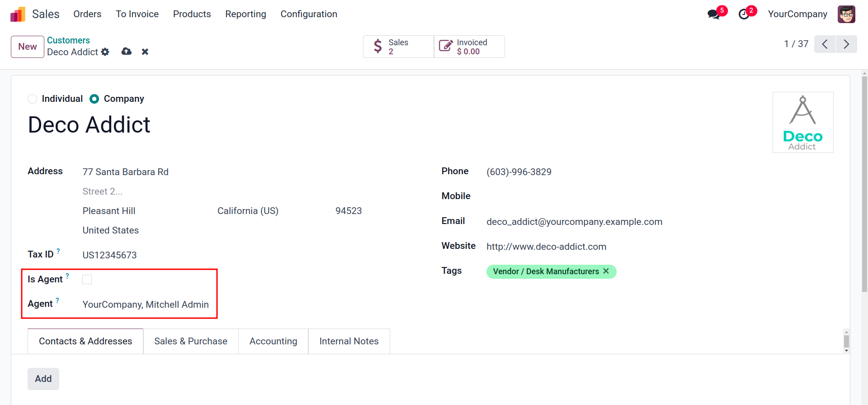868x405 pixels.
Task: Click the Mitchell Admin user avatar
Action: pos(846,14)
